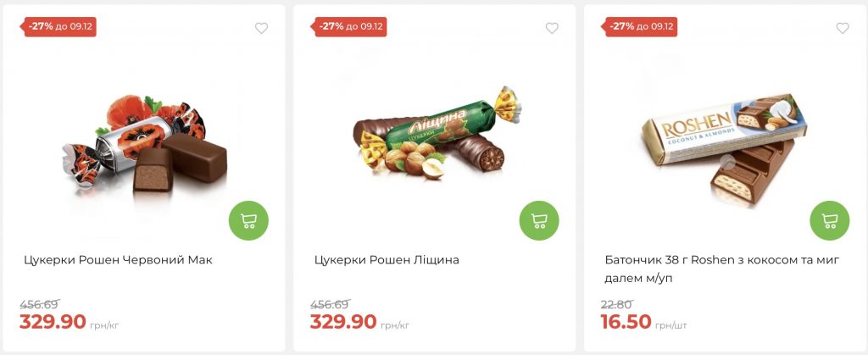868x355 pixels.
Task: Click the 329.90 price of Червоний Мак
Action: [53, 322]
